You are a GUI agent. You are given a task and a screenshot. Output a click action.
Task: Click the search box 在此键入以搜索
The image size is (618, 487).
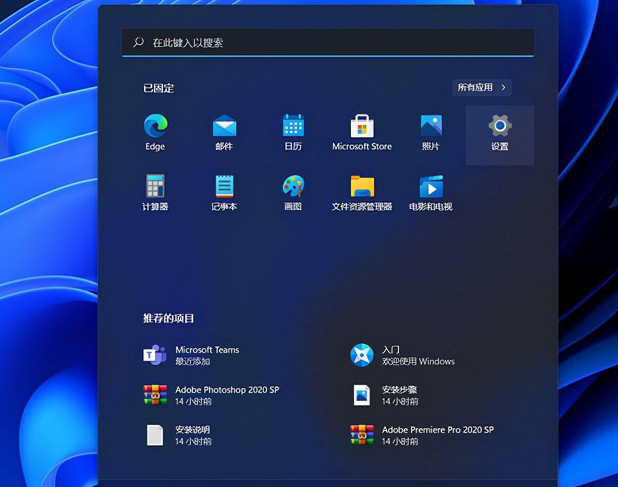[330, 43]
